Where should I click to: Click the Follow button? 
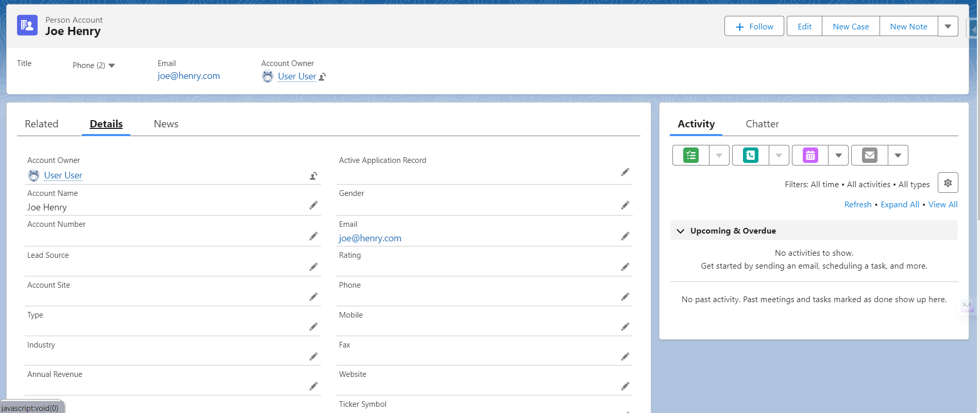click(754, 26)
